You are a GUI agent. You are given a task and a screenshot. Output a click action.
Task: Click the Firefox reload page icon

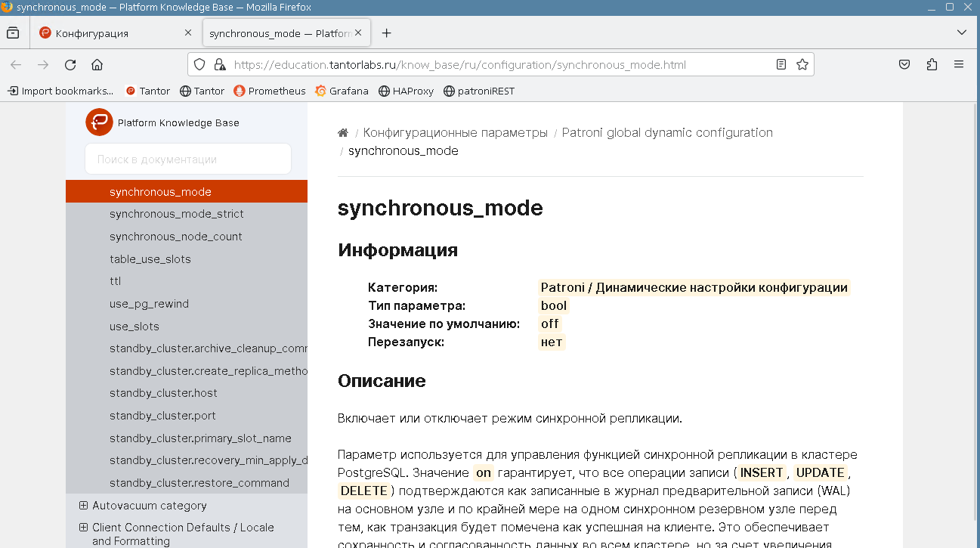point(70,65)
